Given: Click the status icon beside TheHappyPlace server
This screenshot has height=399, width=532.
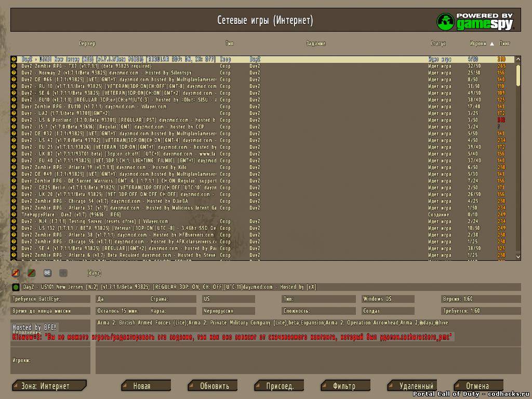Looking at the screenshot, I should click(14, 215).
